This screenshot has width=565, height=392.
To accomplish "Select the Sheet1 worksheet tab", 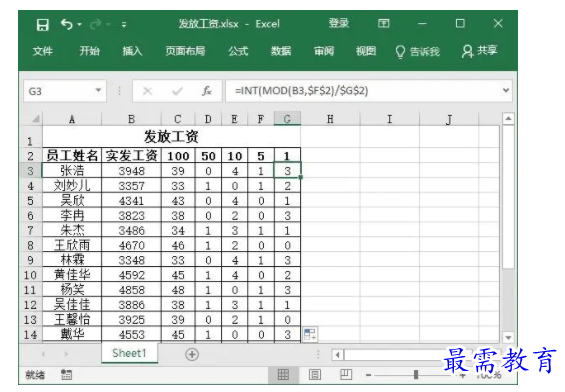I will [x=129, y=353].
